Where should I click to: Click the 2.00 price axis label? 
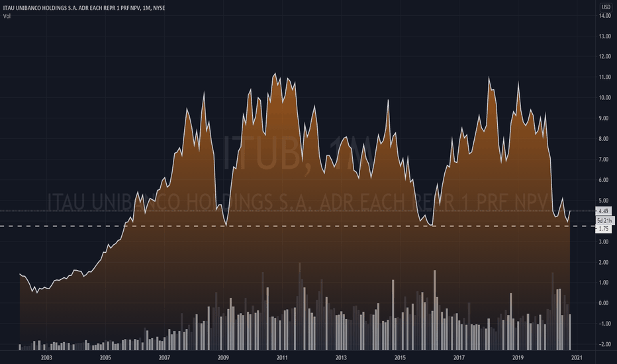605,263
